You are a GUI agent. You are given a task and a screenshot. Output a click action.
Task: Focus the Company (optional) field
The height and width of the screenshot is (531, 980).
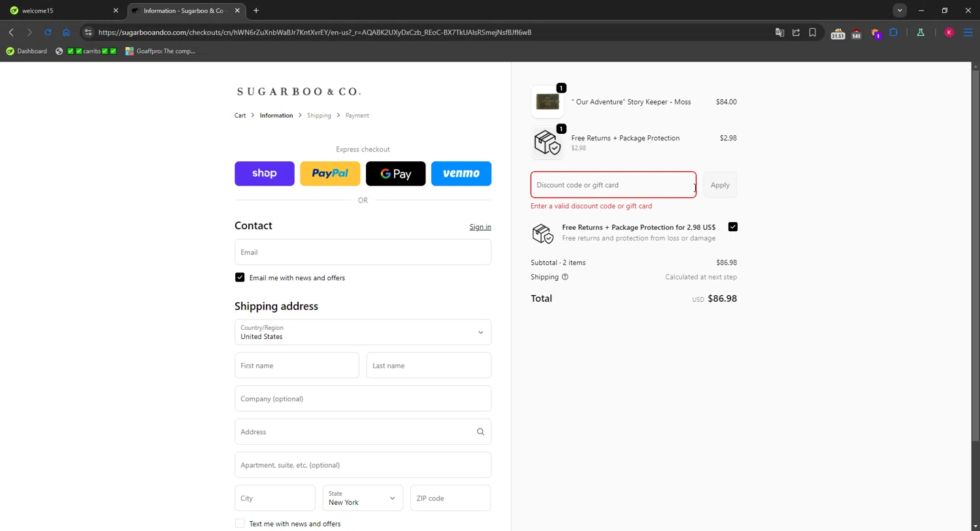(x=363, y=399)
